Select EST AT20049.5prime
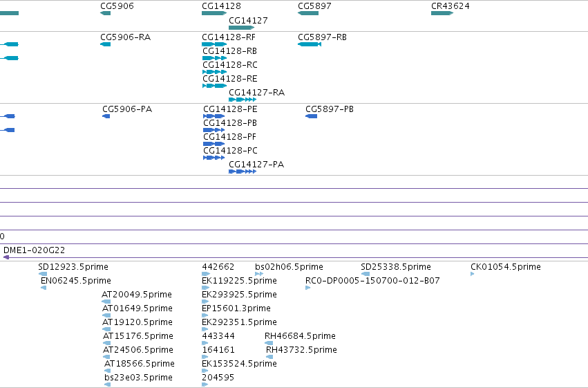Viewport: 588px width, 388px height. pyautogui.click(x=137, y=295)
